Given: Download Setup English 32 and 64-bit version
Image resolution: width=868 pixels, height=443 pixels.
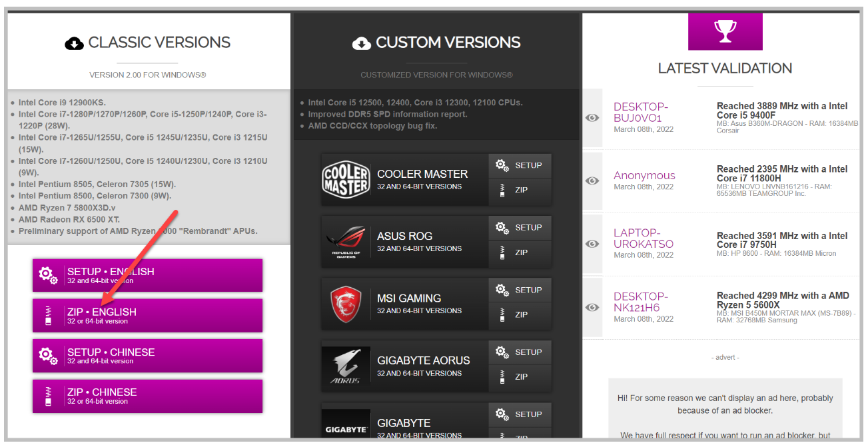Looking at the screenshot, I should (147, 275).
